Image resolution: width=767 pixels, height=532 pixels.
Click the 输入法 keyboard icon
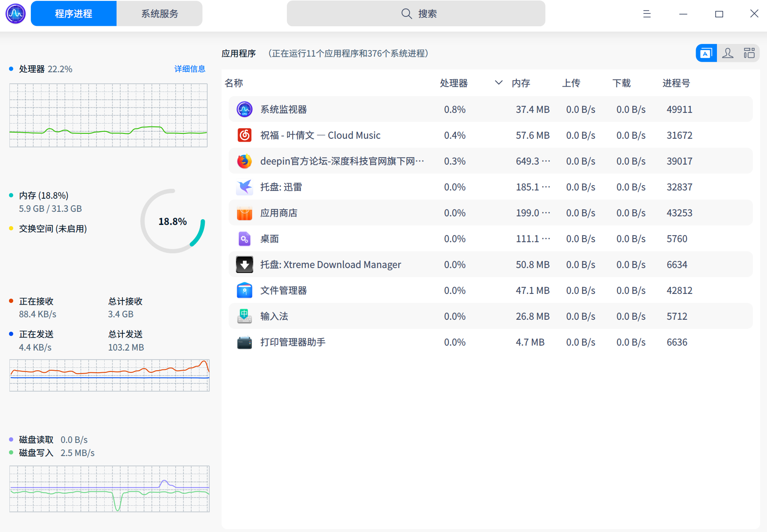pos(245,316)
